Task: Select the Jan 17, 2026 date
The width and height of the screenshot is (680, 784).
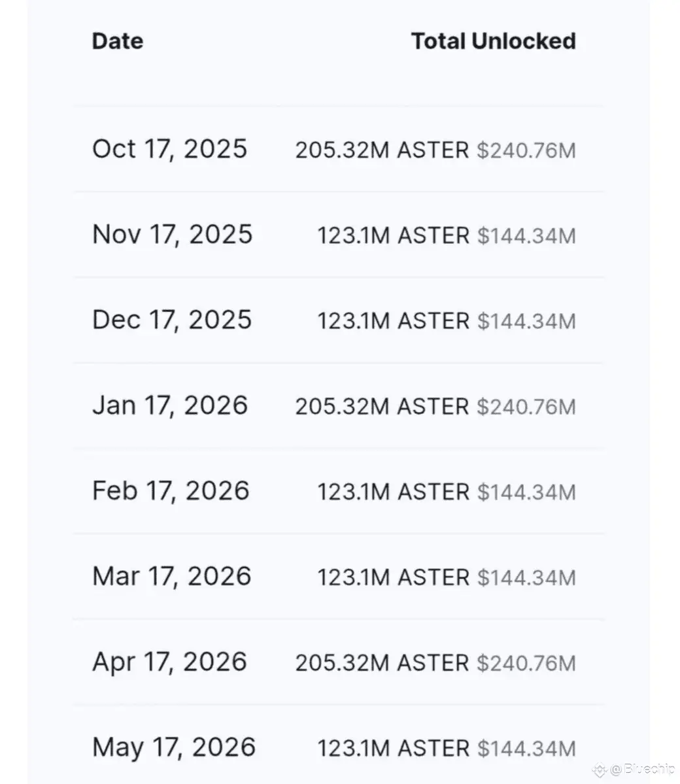Action: (x=170, y=405)
